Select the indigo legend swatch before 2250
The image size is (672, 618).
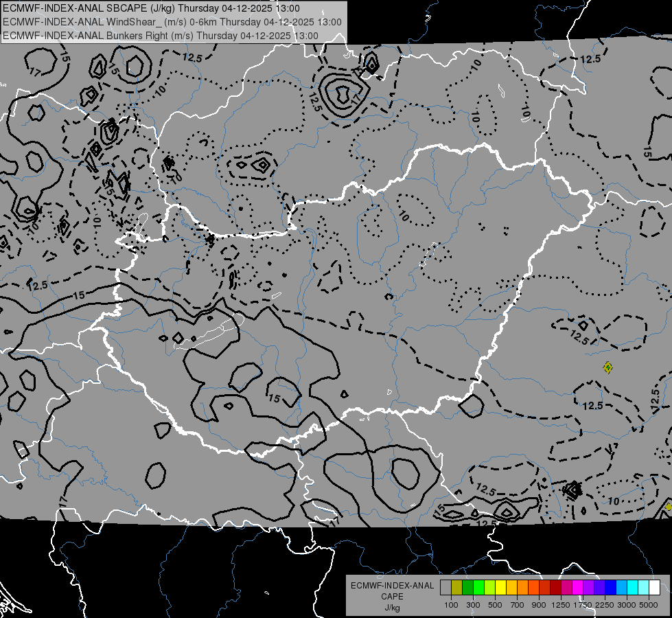click(x=599, y=588)
